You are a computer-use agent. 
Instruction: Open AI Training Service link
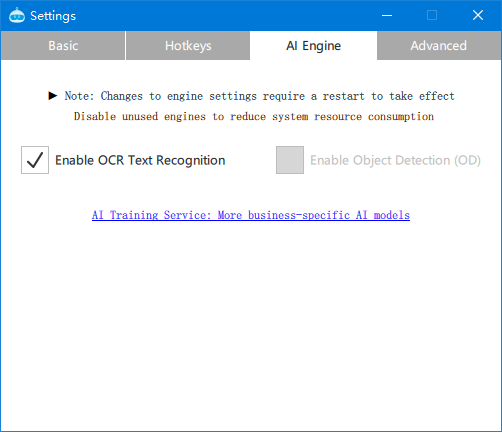[x=251, y=215]
